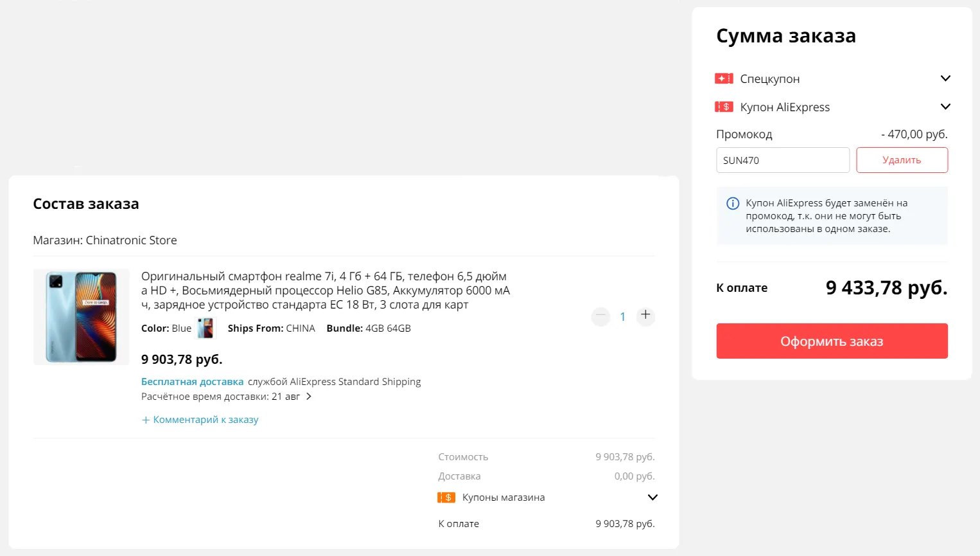Click the promo code input field
Screen dimensions: 980x556
point(782,160)
